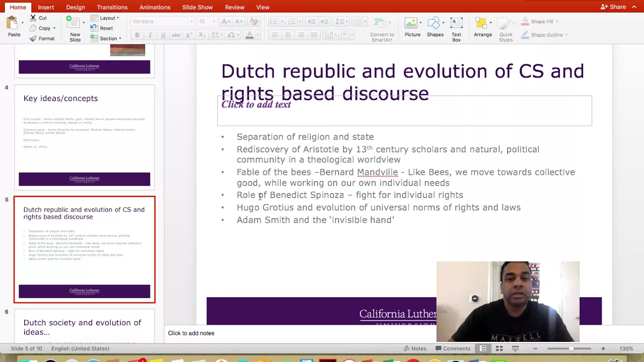Clear all text formatting
The height and width of the screenshot is (362, 644).
pos(254,22)
